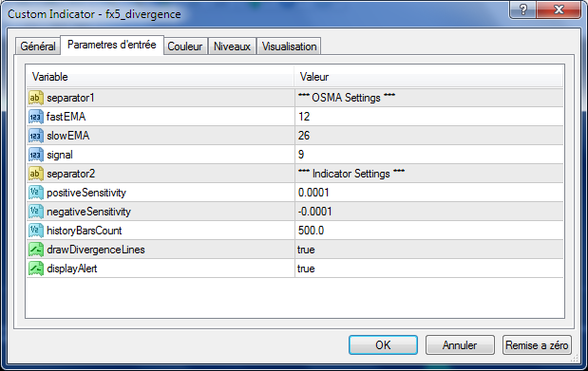
Task: Open the help question mark button
Action: (x=522, y=9)
